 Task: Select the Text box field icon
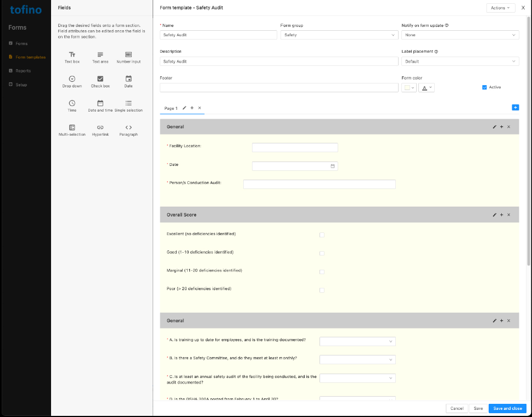[x=72, y=55]
